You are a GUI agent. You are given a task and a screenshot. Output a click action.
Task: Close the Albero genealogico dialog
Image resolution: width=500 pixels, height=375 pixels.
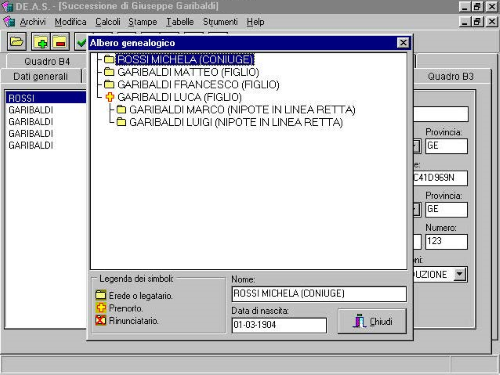pos(403,43)
